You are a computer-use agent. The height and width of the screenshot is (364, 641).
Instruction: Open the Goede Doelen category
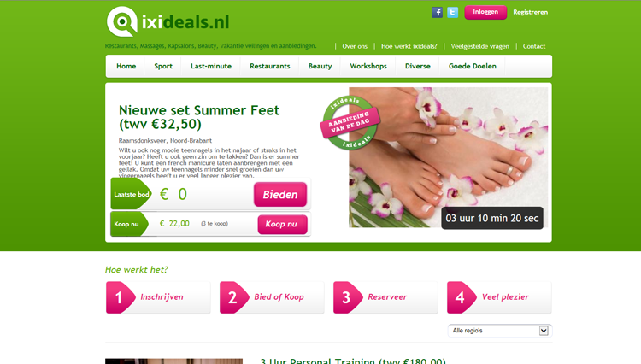[x=472, y=66]
